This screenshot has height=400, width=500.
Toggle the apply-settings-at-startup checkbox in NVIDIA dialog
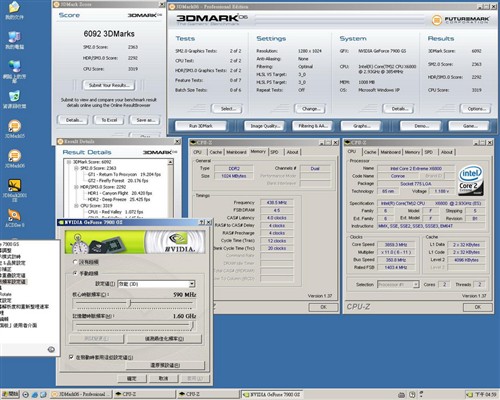pyautogui.click(x=71, y=357)
